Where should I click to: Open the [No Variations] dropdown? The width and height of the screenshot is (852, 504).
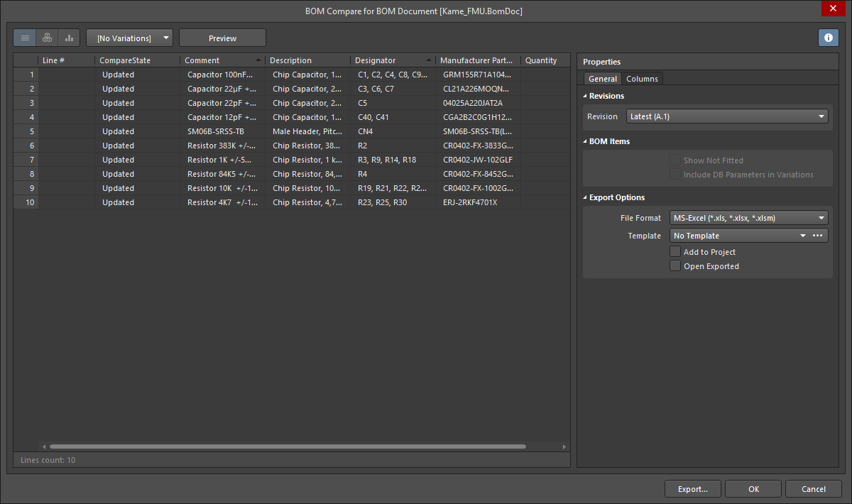pyautogui.click(x=129, y=37)
